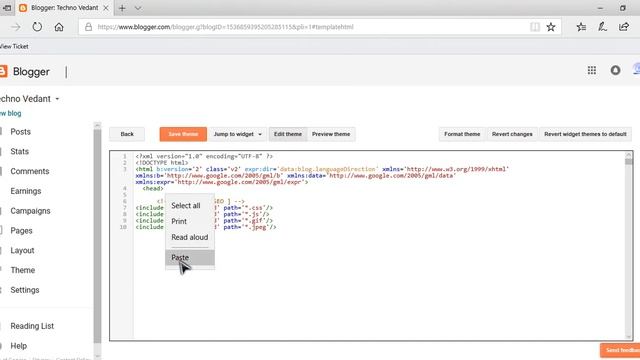This screenshot has width=640, height=360.
Task: Click the Blogger logo icon
Action: click(x=3, y=71)
